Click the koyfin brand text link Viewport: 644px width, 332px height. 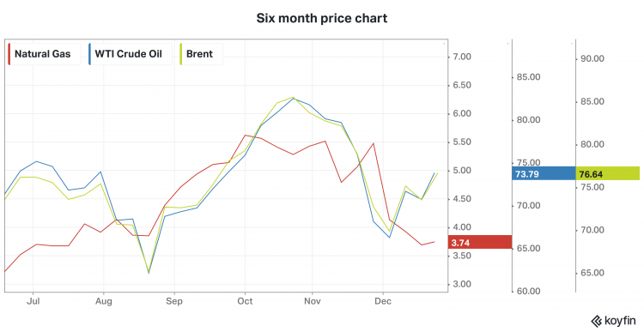click(620, 321)
